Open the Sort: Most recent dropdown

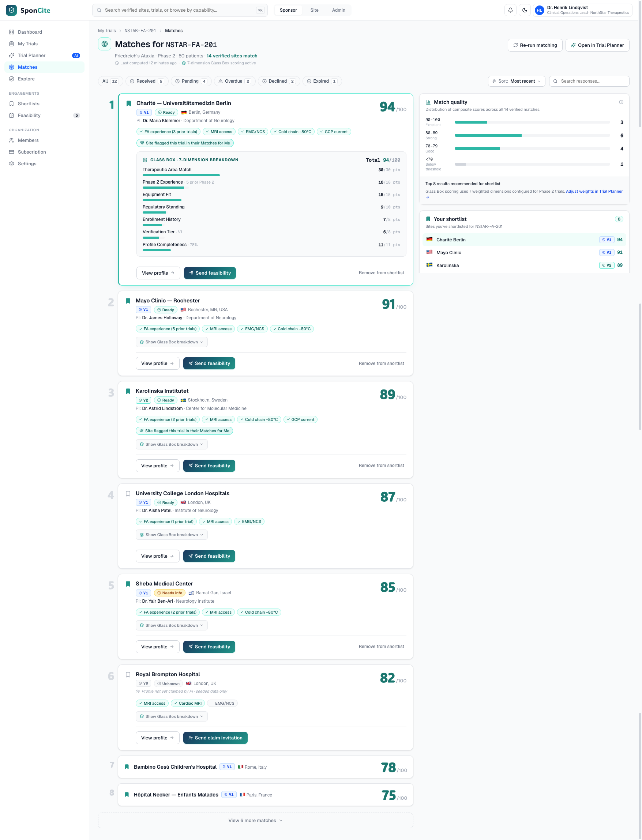click(516, 81)
